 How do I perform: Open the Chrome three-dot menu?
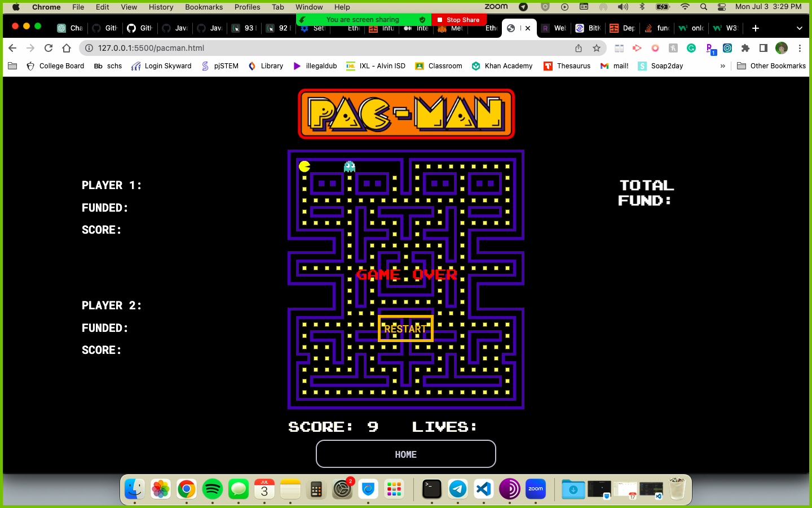tap(800, 48)
